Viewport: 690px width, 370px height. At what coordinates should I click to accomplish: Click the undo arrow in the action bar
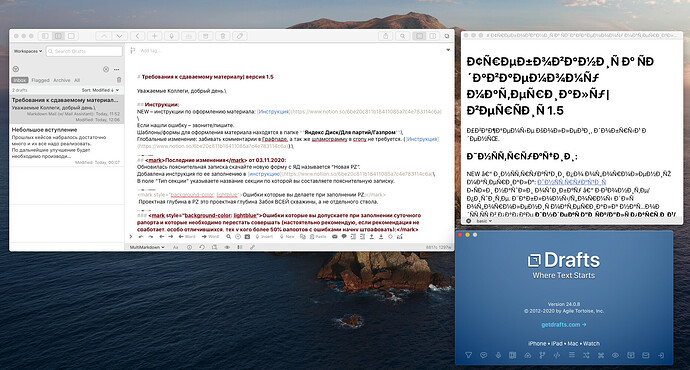141,237
